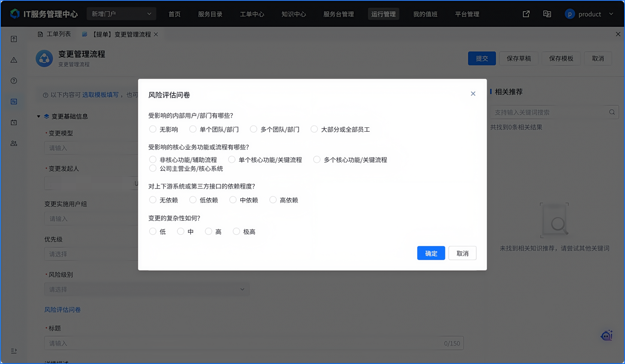Select 高依赖 radio option

tap(273, 200)
